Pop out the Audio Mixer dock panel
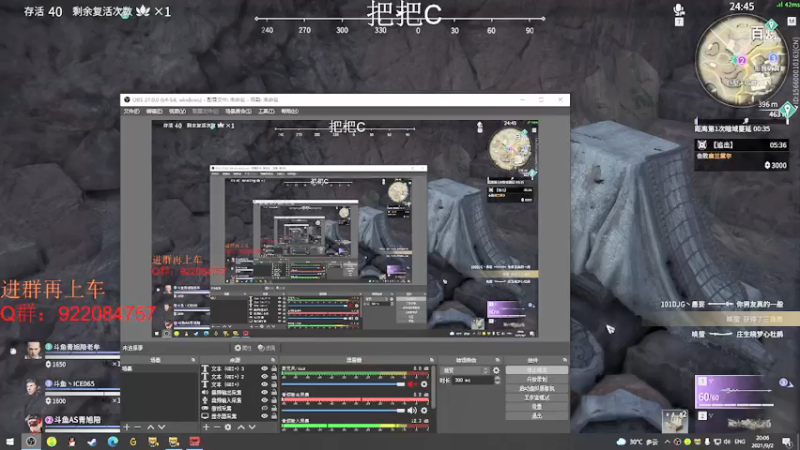The width and height of the screenshot is (800, 450). 432,360
